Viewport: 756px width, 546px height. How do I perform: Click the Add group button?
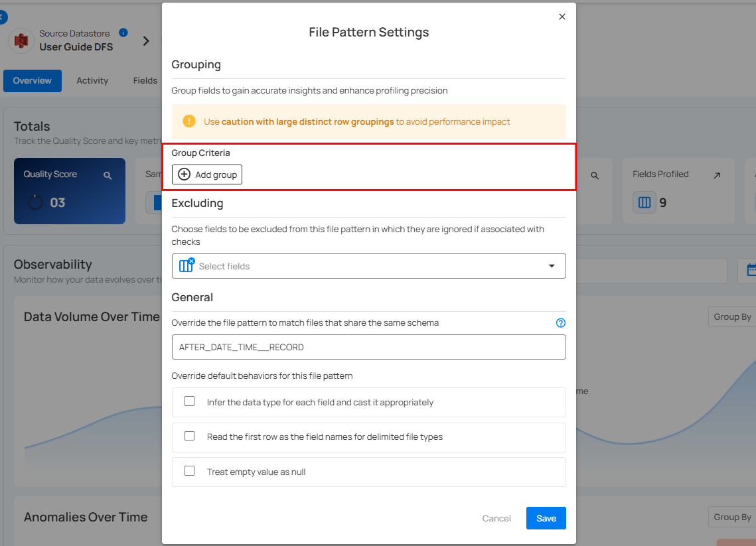(207, 174)
